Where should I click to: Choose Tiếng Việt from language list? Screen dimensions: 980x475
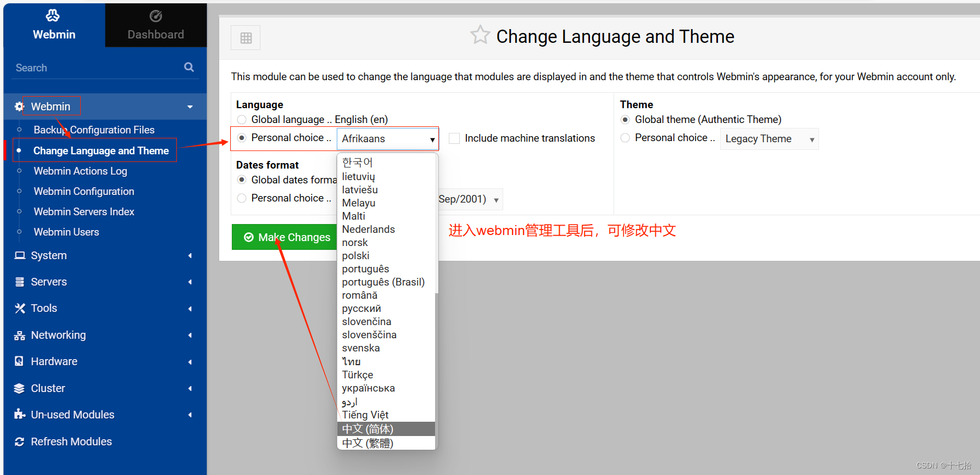[x=386, y=415]
